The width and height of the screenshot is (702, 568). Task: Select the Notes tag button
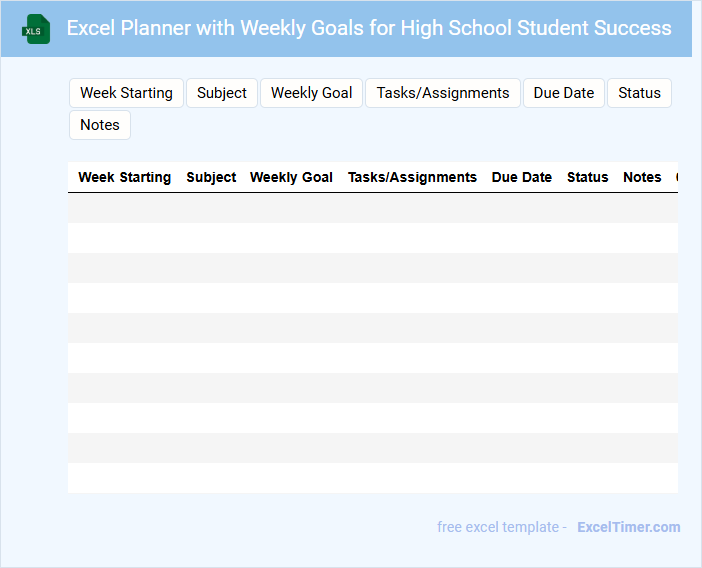[x=100, y=125]
